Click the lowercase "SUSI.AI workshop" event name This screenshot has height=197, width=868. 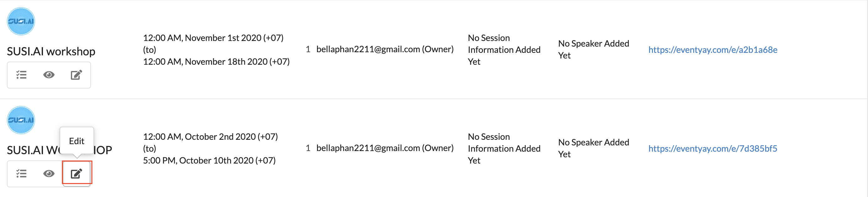(x=51, y=51)
